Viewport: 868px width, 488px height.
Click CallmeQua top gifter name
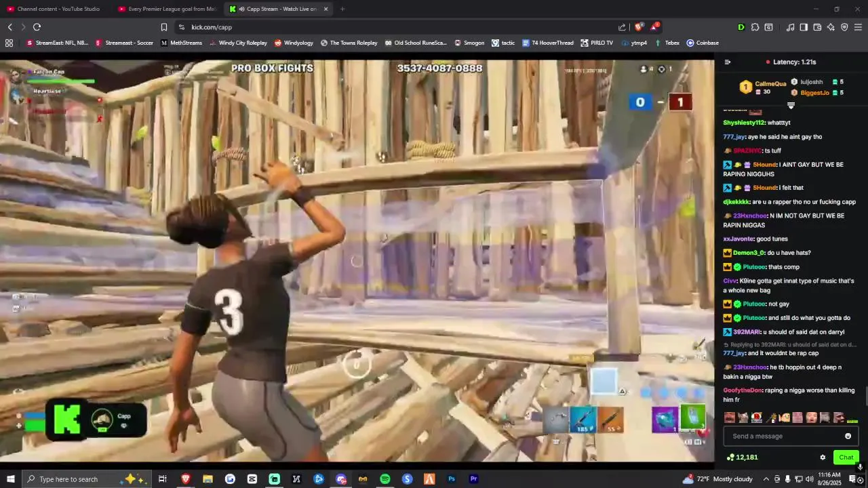click(x=770, y=84)
